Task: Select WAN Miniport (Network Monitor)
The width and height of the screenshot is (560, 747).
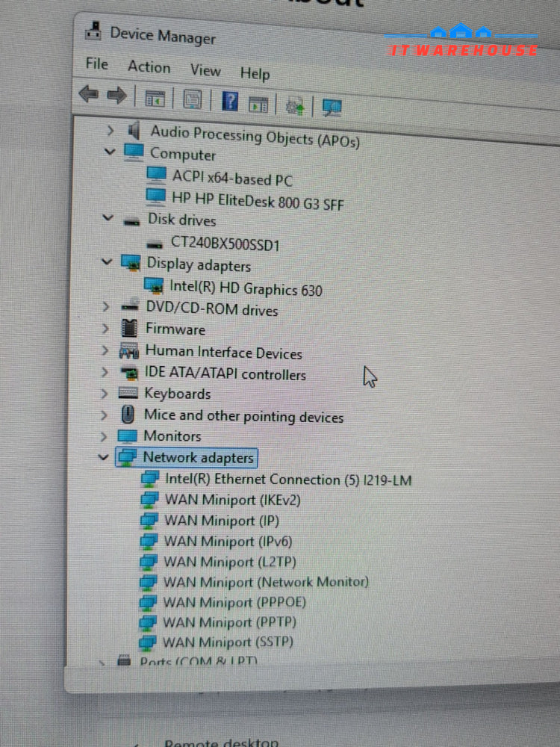Action: (267, 582)
